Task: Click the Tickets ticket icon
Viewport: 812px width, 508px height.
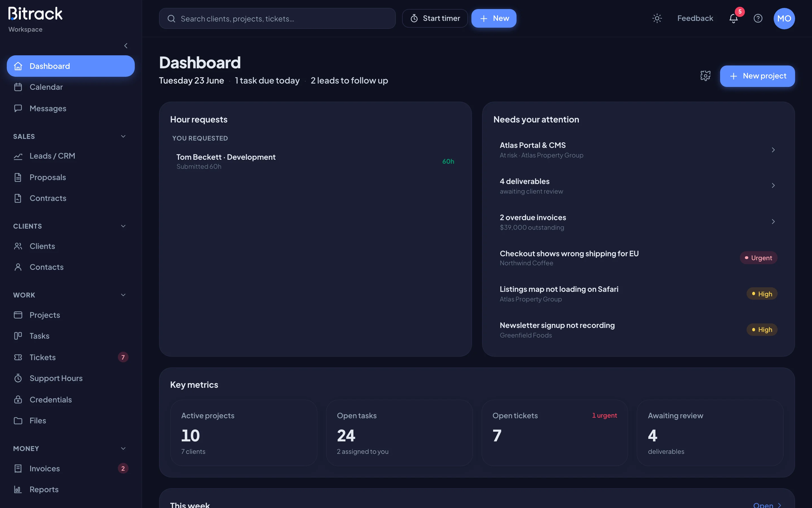Action: click(x=18, y=357)
